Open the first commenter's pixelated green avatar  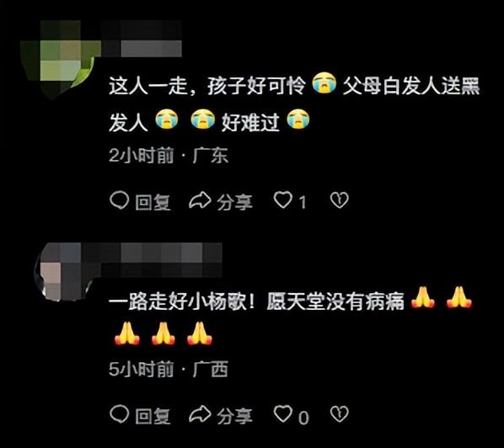(x=60, y=60)
